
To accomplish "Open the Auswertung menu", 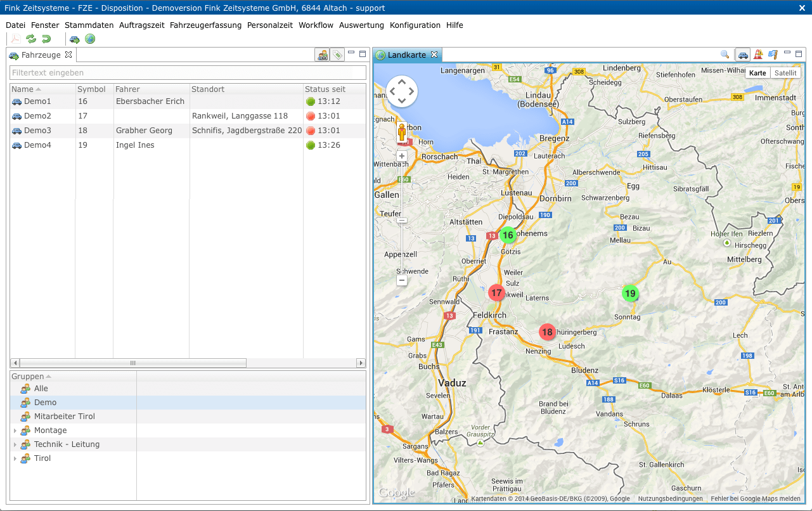I will point(361,25).
